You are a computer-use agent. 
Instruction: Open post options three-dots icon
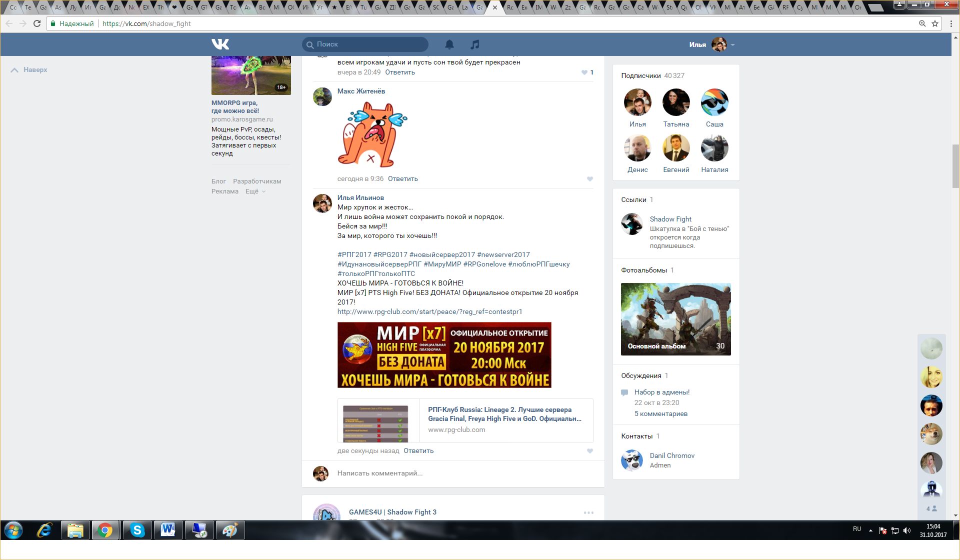pyautogui.click(x=588, y=512)
